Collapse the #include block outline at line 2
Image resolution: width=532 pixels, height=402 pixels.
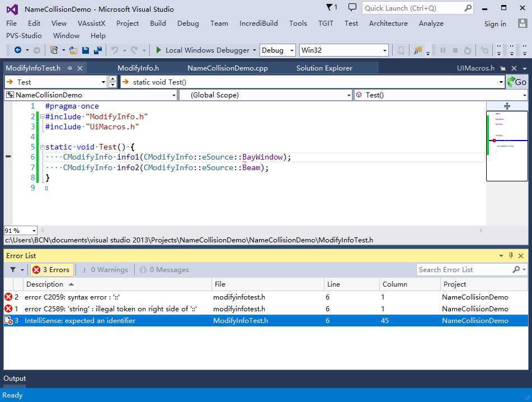pos(43,116)
